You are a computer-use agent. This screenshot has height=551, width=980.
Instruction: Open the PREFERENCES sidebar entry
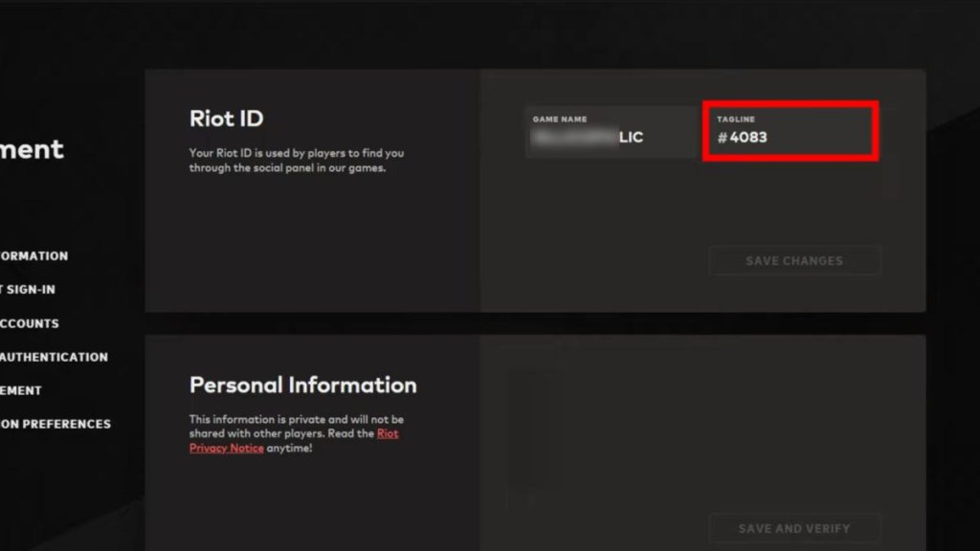click(x=55, y=424)
